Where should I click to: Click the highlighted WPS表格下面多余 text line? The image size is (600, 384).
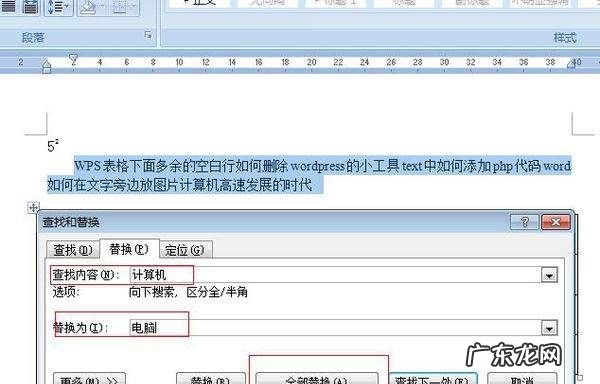tap(322, 166)
